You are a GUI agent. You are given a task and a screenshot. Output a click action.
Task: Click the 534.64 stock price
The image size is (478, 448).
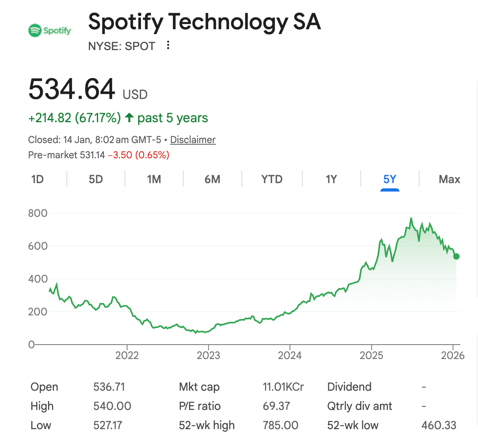[x=72, y=89]
